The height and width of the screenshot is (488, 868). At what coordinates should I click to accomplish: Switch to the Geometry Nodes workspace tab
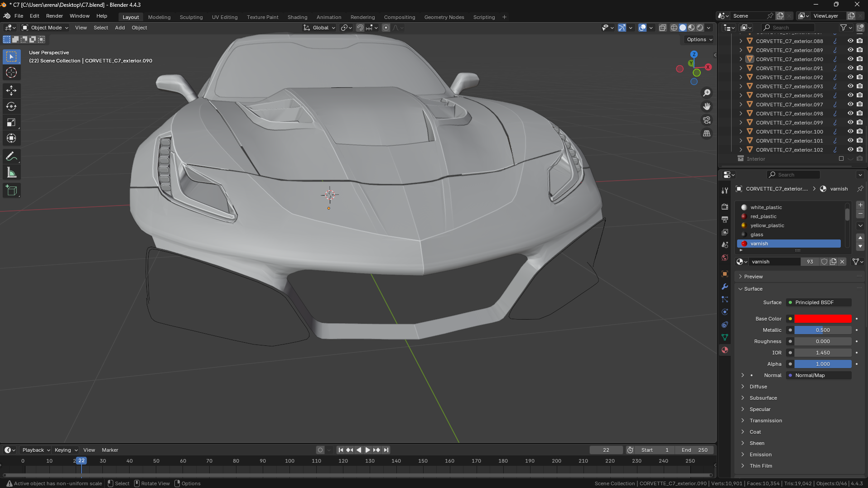(444, 17)
